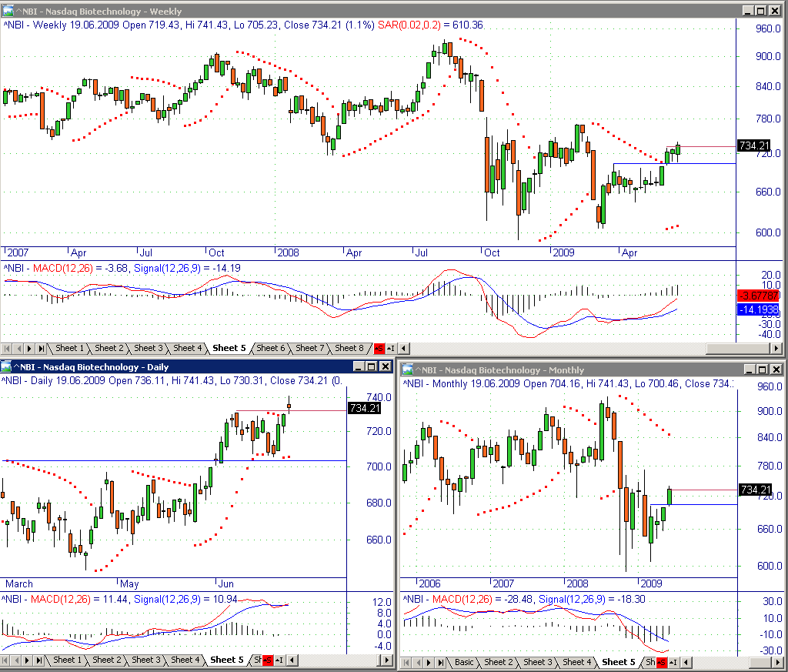The height and width of the screenshot is (672, 788).
Task: Open Sheet 2 tab in Weekly window
Action: pos(109,348)
